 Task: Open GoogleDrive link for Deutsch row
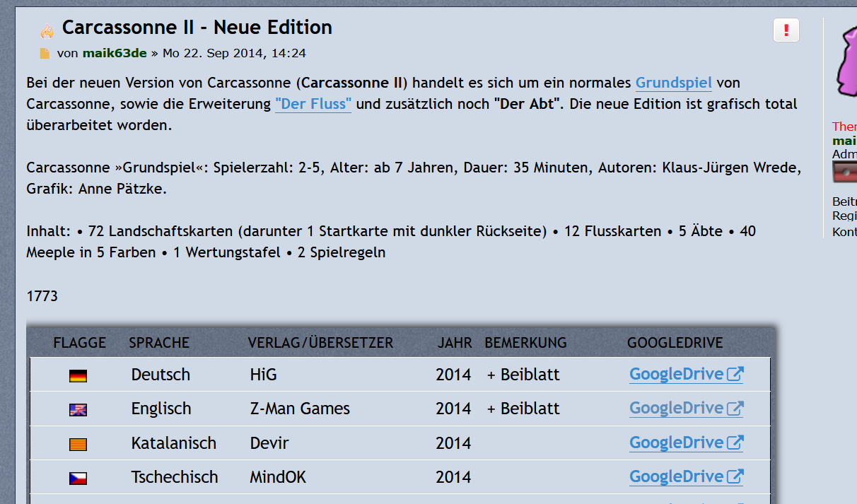tap(685, 375)
